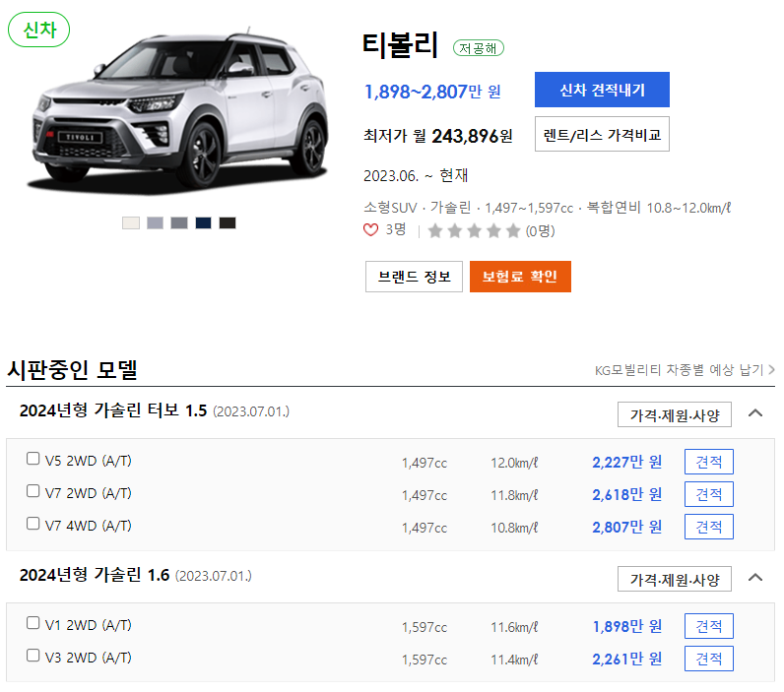Click the 12.0km/ℓ fuel economy value

(x=514, y=464)
